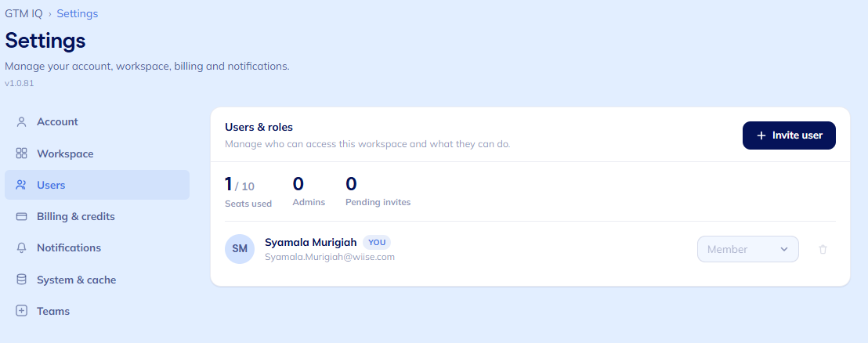Click the Workspace grid icon
868x343 pixels.
(x=22, y=153)
